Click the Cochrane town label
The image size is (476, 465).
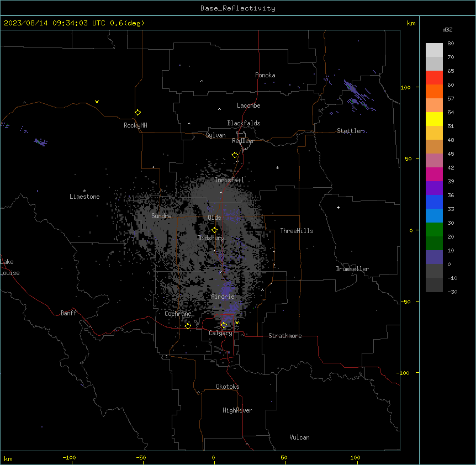click(178, 314)
